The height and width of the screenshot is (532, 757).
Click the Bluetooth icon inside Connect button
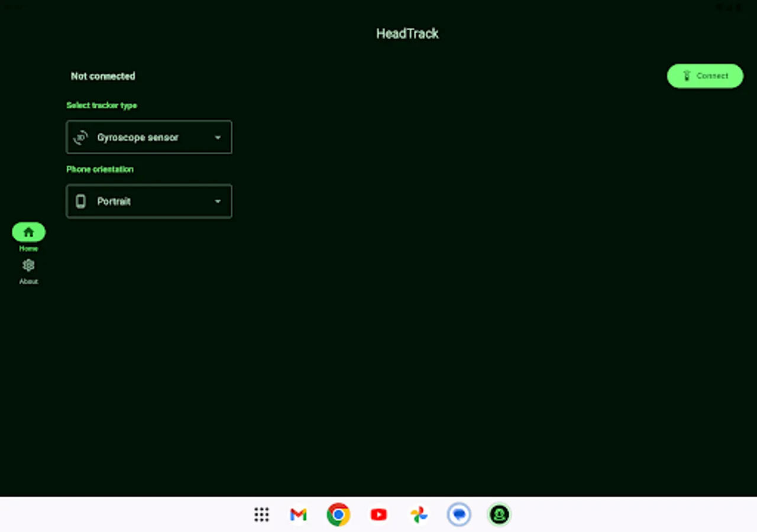(686, 76)
